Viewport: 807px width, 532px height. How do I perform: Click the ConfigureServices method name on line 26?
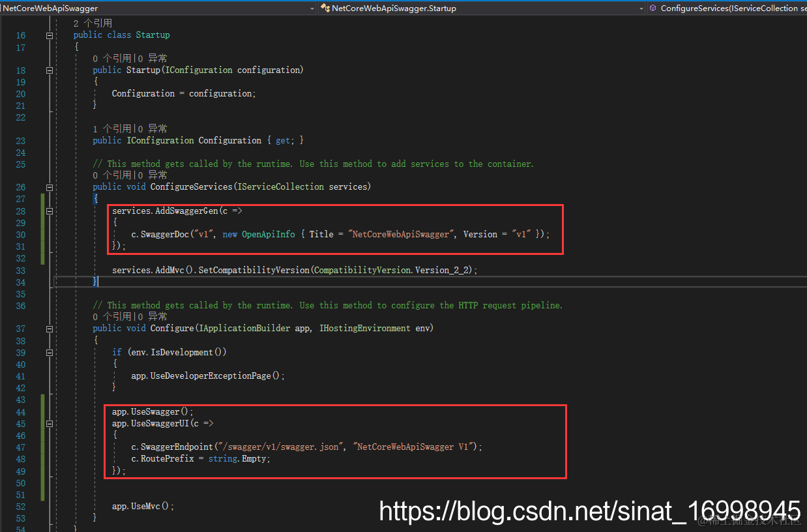click(x=192, y=187)
